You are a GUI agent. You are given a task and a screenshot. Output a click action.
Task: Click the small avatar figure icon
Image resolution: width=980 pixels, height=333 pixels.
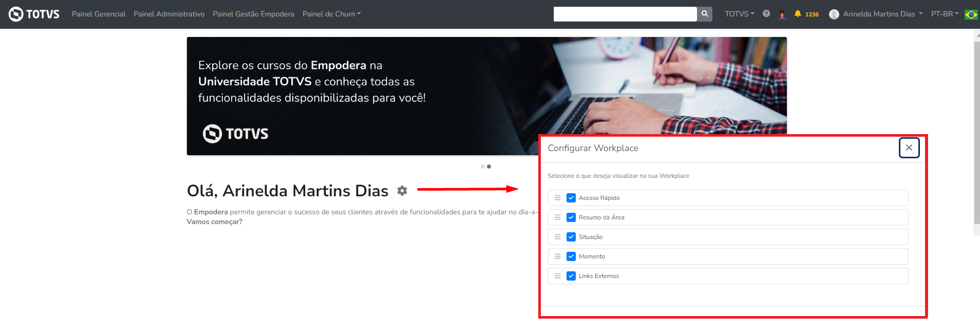pos(782,14)
